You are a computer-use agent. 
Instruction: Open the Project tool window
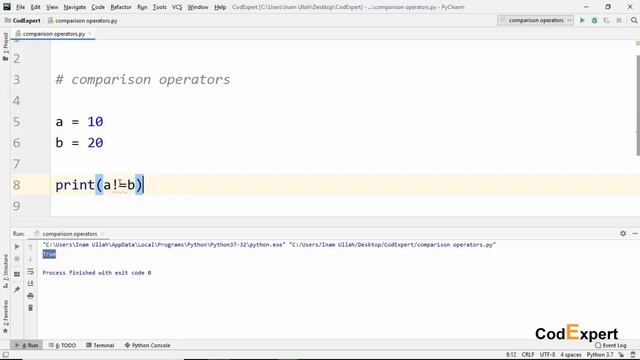coord(5,47)
